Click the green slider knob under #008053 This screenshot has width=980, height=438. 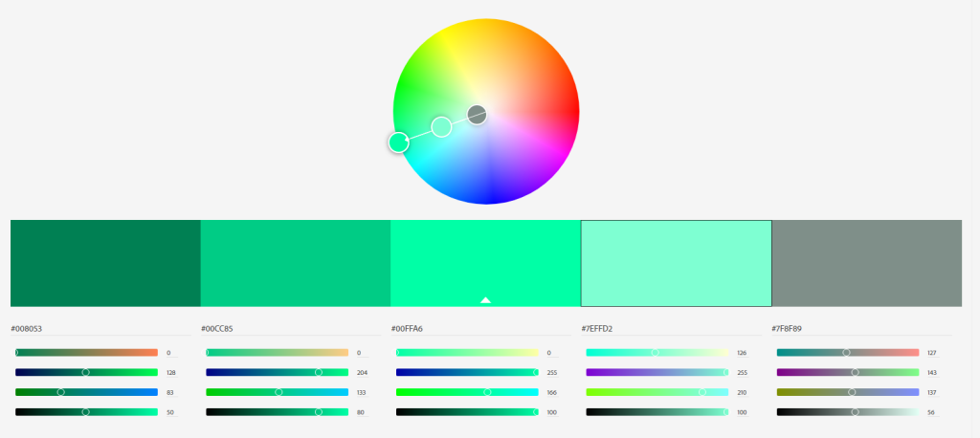(86, 372)
